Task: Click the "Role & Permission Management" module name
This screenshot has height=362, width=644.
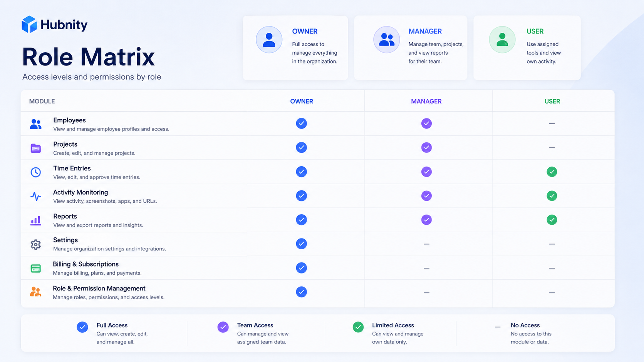Action: coord(99,289)
